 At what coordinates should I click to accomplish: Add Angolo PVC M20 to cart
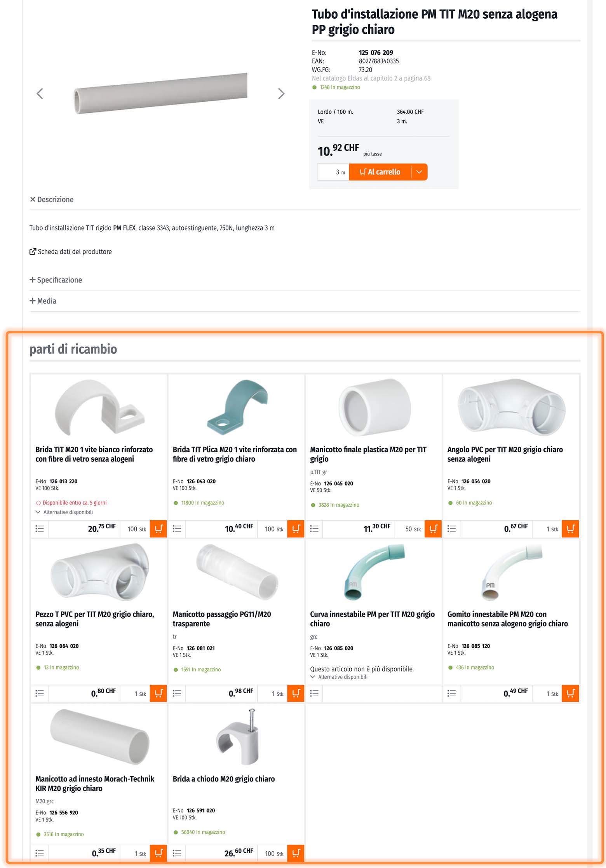click(x=570, y=529)
